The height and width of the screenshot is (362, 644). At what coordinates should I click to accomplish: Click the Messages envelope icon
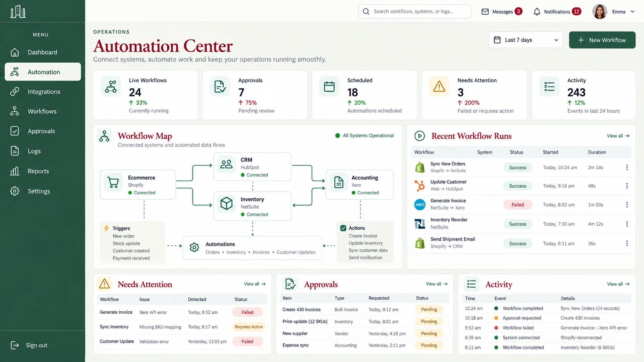[x=485, y=12]
